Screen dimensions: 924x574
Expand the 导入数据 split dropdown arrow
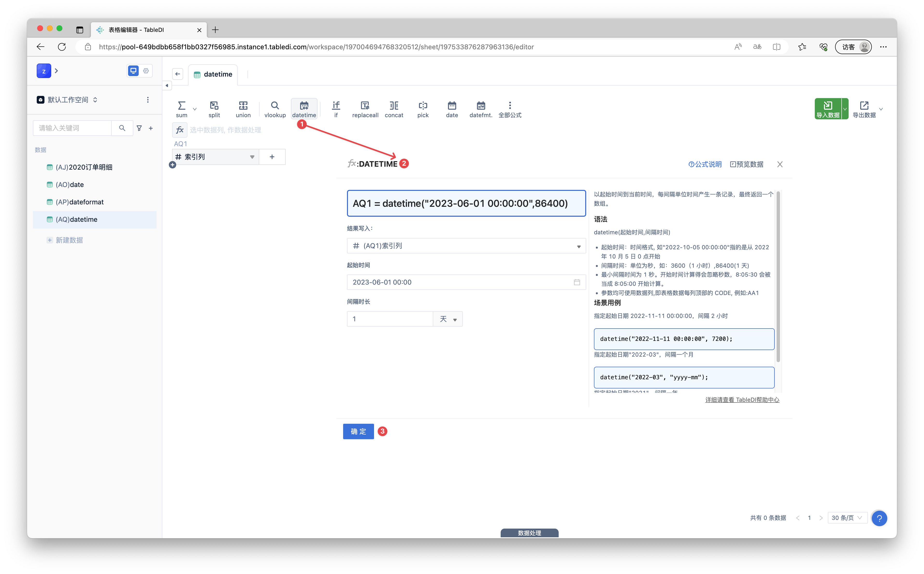pyautogui.click(x=845, y=109)
